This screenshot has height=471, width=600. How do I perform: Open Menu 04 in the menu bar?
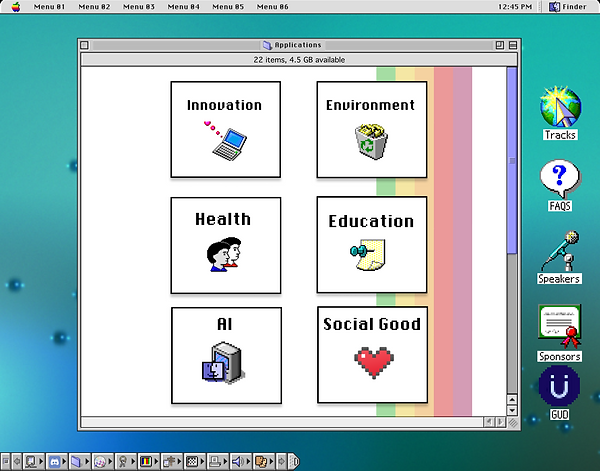tap(183, 7)
